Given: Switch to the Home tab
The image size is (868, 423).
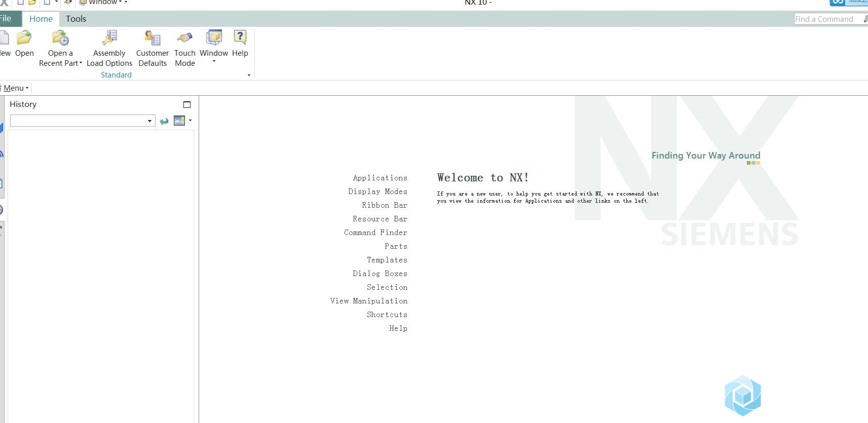Looking at the screenshot, I should (41, 19).
